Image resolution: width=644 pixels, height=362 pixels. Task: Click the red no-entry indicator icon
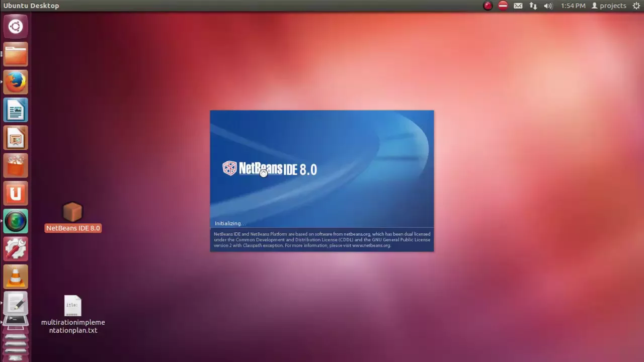tap(503, 6)
